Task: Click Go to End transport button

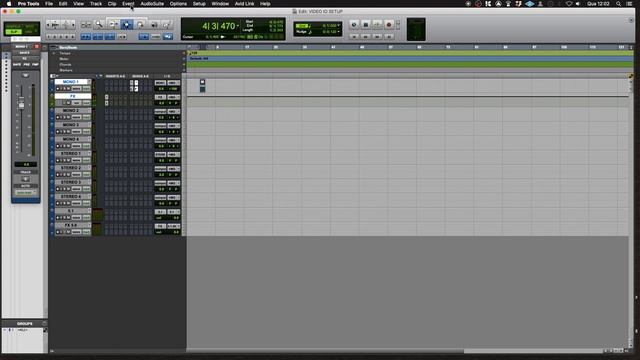Action: [x=389, y=37]
